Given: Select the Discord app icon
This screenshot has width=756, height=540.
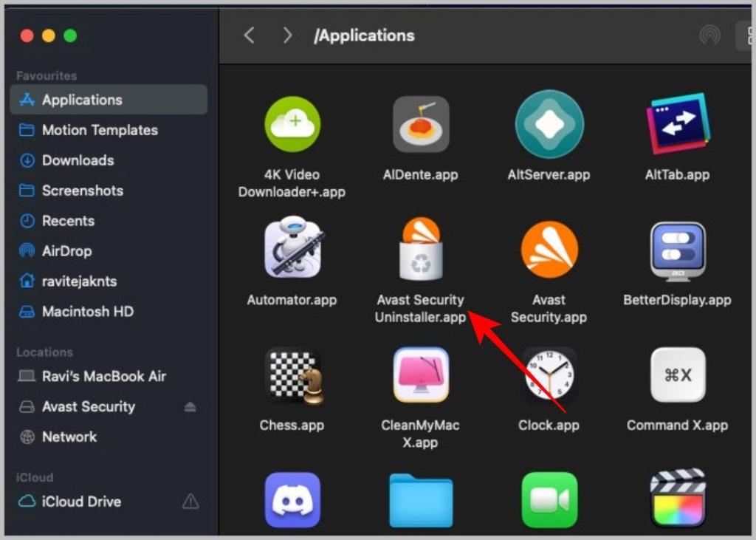Looking at the screenshot, I should [x=292, y=500].
